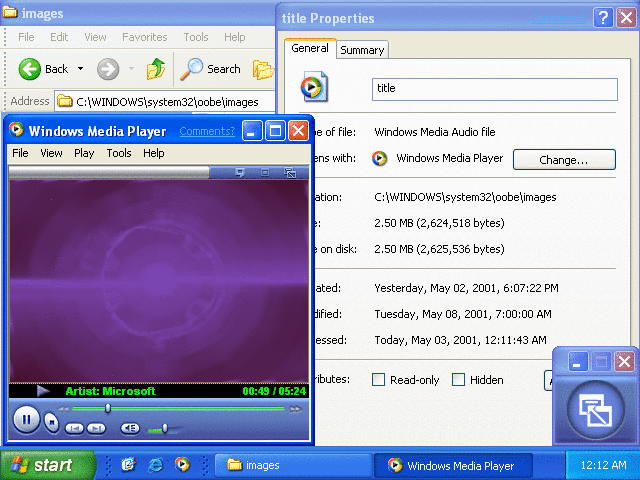
Task: Click the folder icon in the Address bar
Action: pos(64,101)
